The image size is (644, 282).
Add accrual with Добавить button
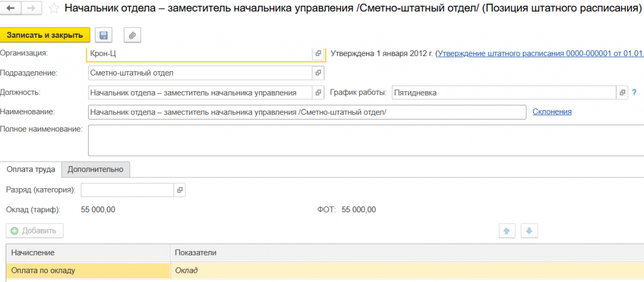pos(35,230)
